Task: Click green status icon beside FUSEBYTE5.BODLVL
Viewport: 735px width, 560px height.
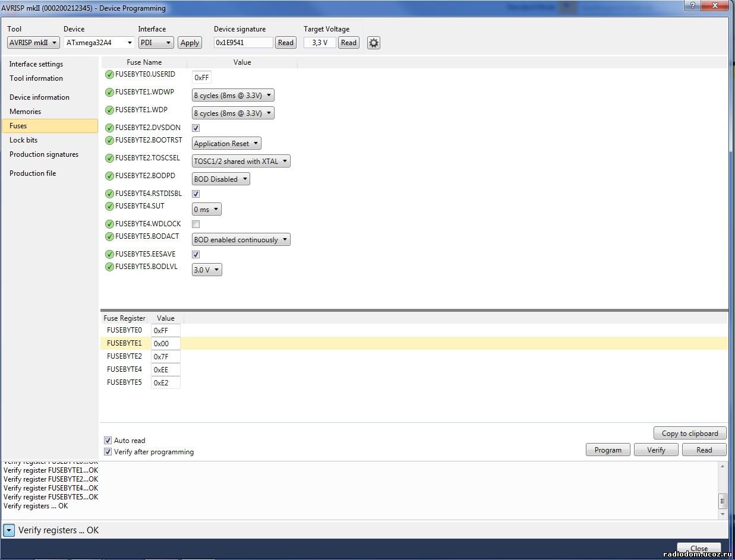Action: [109, 267]
